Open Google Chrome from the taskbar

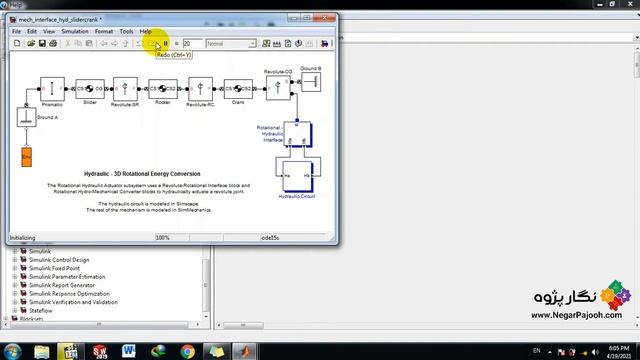187,351
